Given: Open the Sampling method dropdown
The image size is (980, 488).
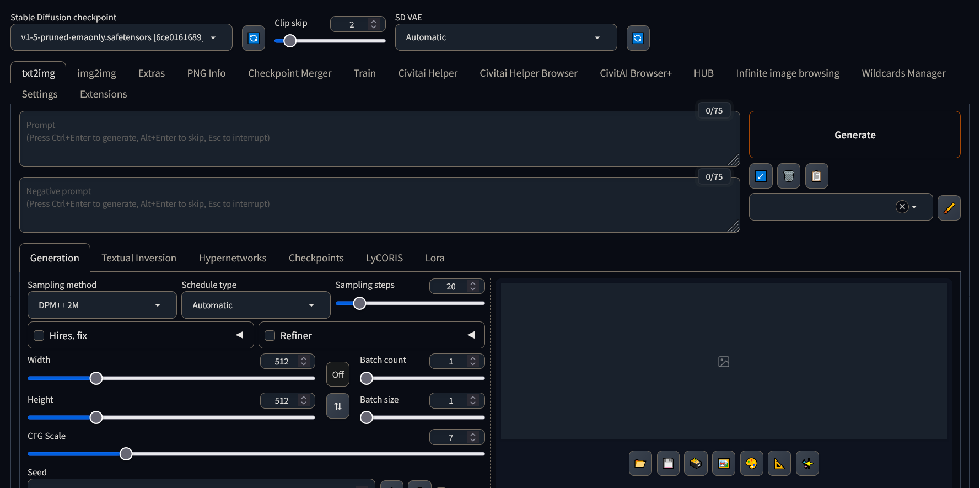Looking at the screenshot, I should 102,305.
